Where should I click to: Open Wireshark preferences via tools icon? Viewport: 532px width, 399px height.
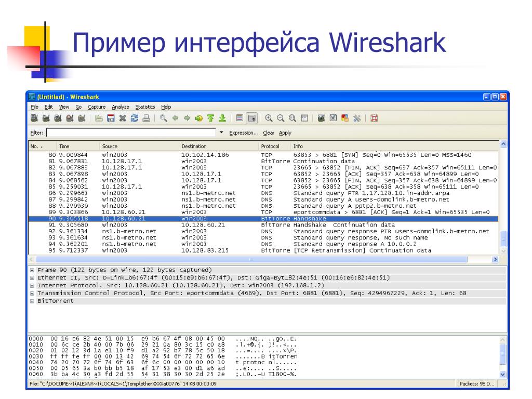tap(357, 118)
